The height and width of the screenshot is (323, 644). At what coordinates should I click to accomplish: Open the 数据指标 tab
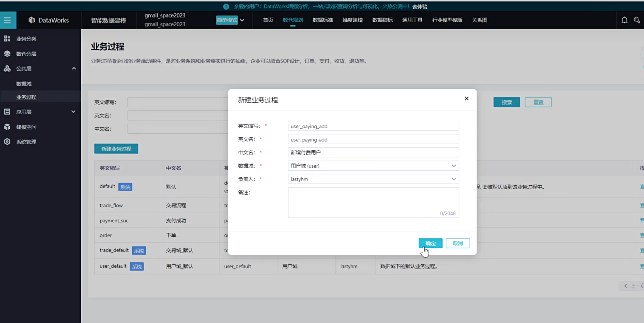click(x=382, y=20)
